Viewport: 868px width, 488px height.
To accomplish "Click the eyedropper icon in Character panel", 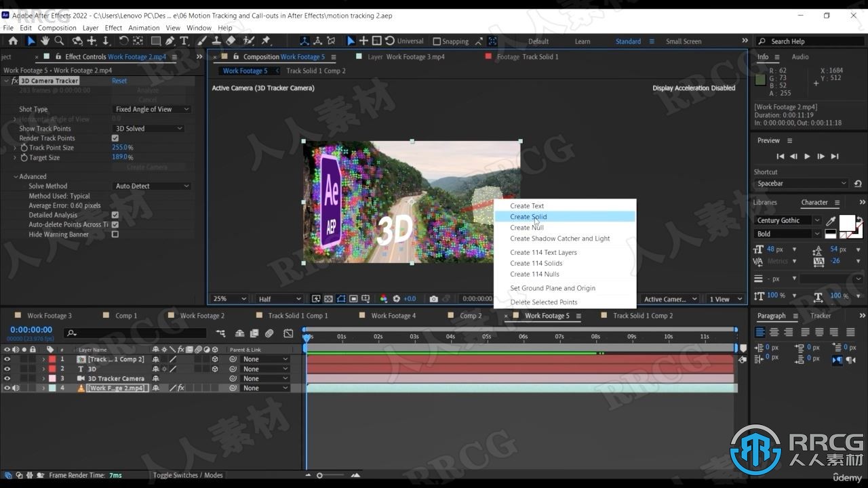I will 831,221.
